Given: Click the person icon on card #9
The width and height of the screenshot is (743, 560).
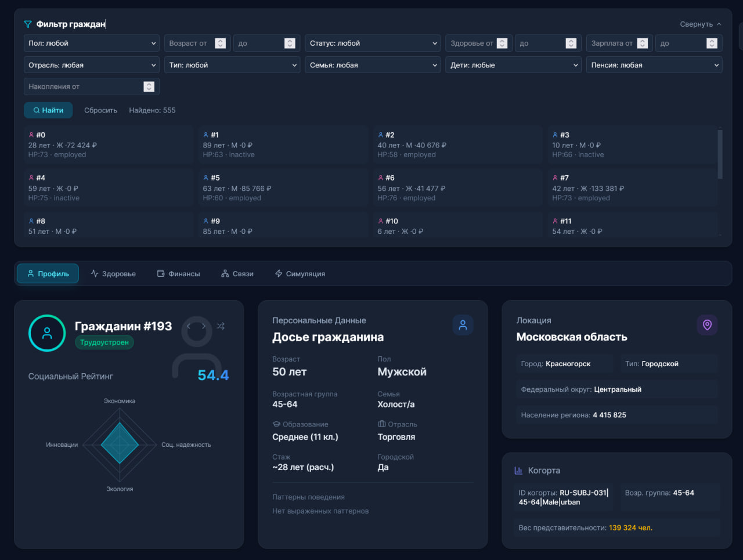Looking at the screenshot, I should [206, 221].
